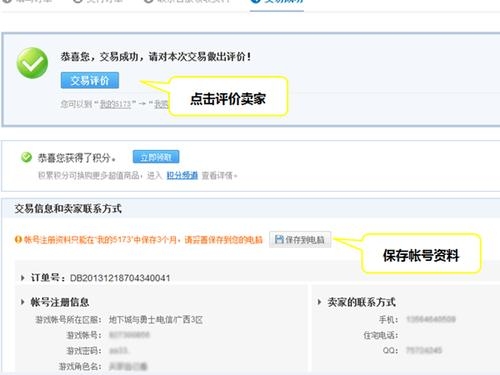Collapse the 帐号注册信息 section arrow
Image resolution: width=500 pixels, height=375 pixels.
pos(22,302)
